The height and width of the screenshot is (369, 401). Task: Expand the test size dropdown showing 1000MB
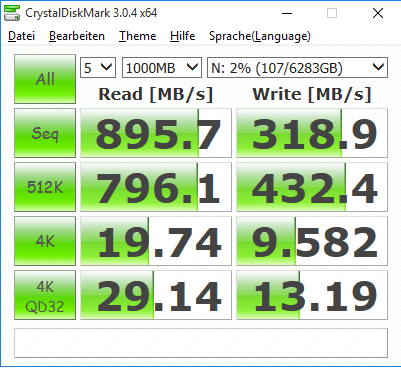[x=162, y=68]
